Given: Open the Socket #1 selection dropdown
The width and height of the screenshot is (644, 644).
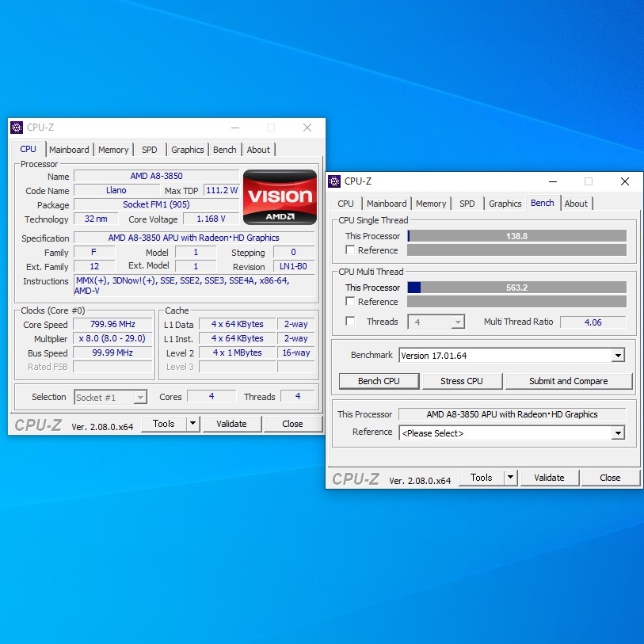Looking at the screenshot, I should 140,397.
